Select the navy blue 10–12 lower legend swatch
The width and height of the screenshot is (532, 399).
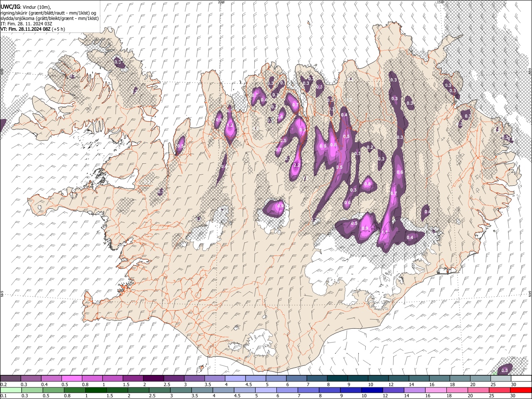(x=372, y=390)
